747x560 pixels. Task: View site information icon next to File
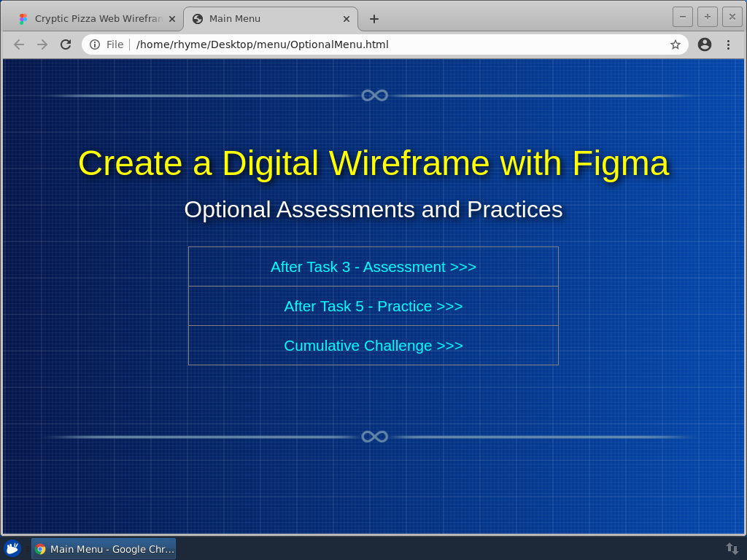[x=95, y=44]
